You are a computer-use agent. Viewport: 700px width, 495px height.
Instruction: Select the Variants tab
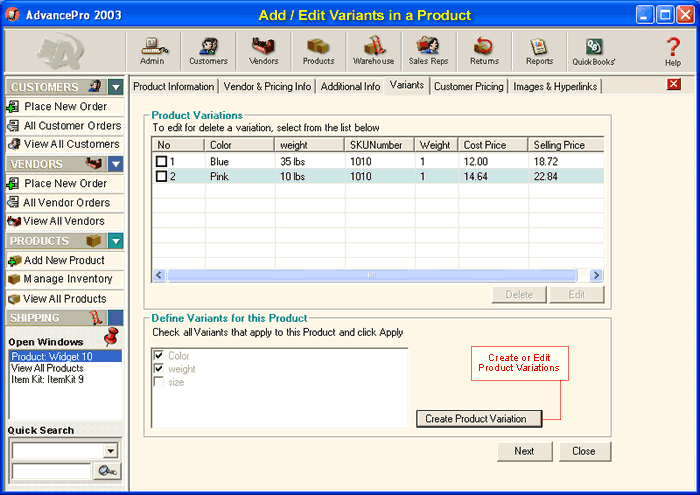coord(407,85)
